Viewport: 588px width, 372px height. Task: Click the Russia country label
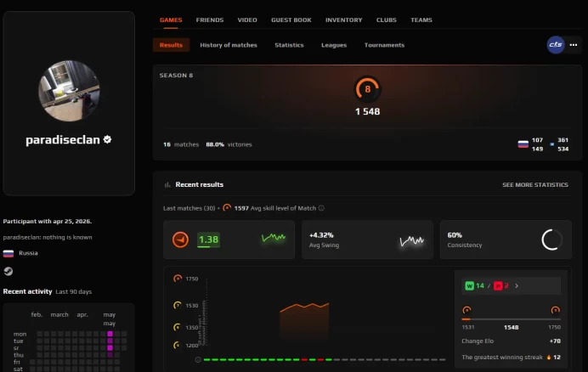[28, 253]
